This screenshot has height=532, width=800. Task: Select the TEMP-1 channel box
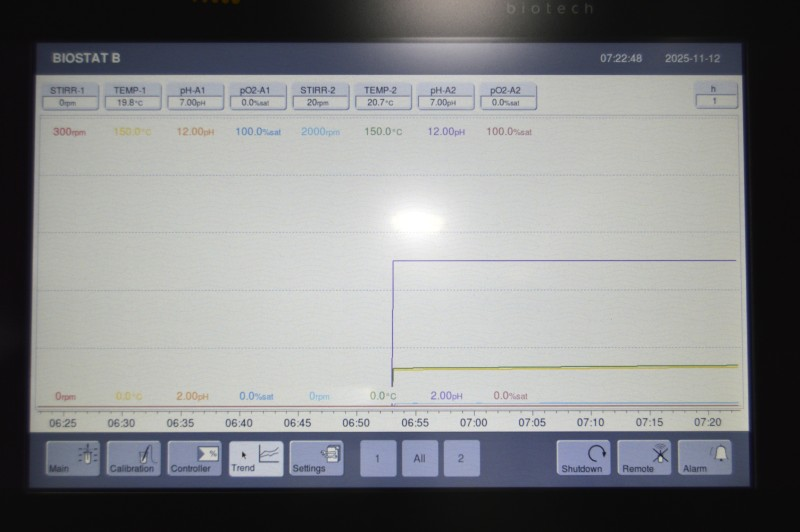132,96
